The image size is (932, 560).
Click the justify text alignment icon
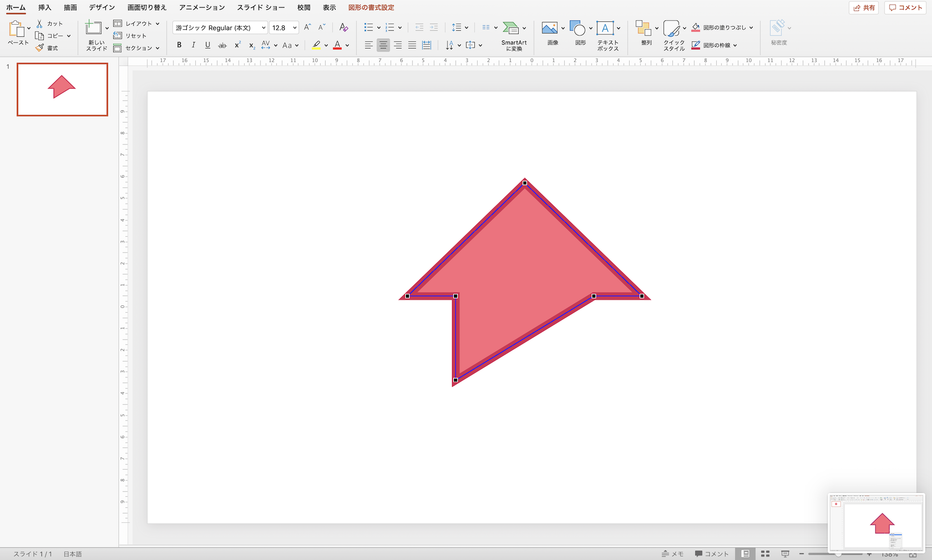pyautogui.click(x=412, y=45)
